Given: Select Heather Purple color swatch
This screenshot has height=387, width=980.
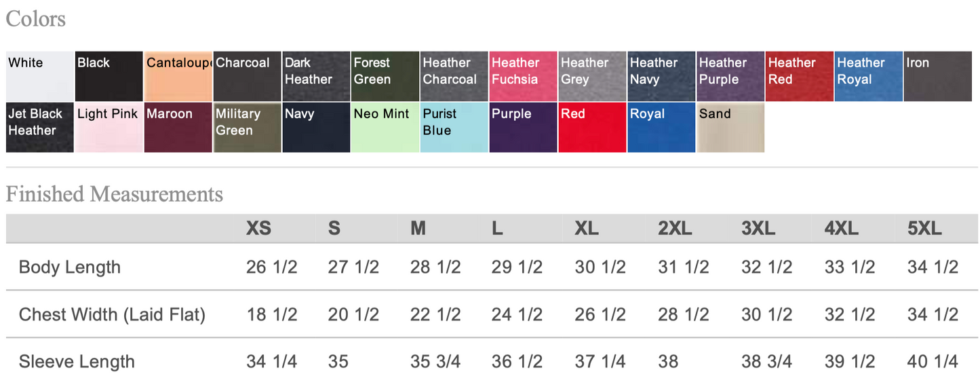Looking at the screenshot, I should point(730,77).
